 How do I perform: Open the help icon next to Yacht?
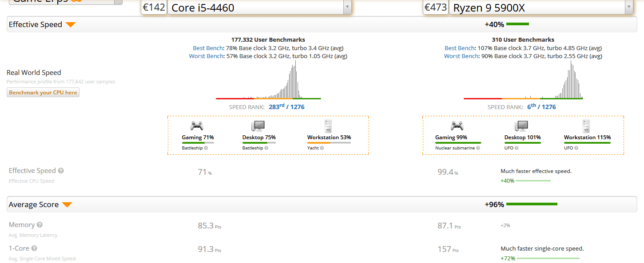point(322,148)
